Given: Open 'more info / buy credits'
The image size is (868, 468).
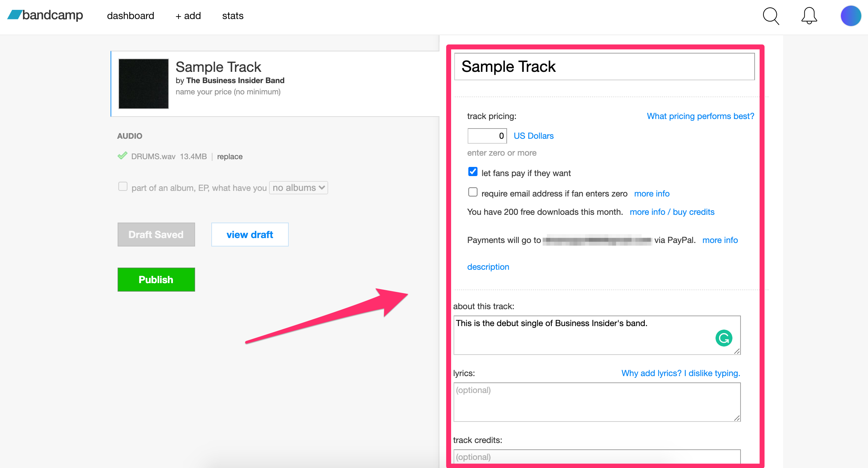Looking at the screenshot, I should tap(672, 212).
